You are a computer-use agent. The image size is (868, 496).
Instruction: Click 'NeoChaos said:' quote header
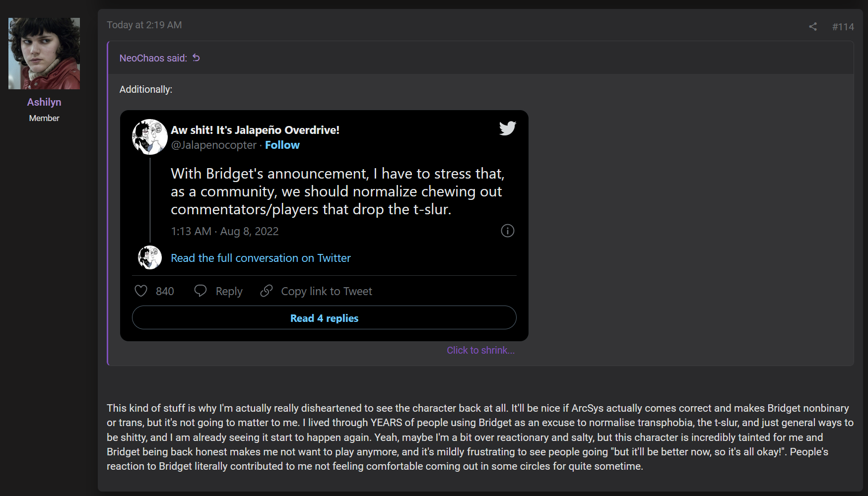pyautogui.click(x=153, y=58)
